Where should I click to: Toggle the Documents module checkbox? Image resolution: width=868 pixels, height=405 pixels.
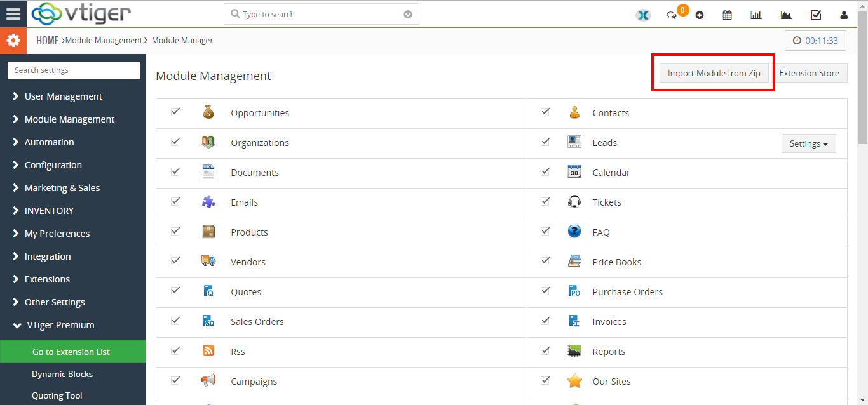[175, 171]
